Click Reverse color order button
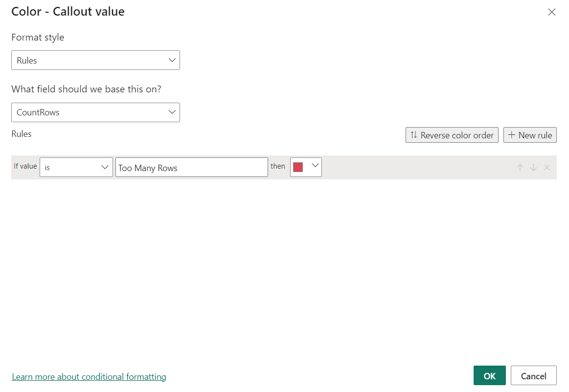Image resolution: width=569 pixels, height=392 pixels. (x=452, y=135)
